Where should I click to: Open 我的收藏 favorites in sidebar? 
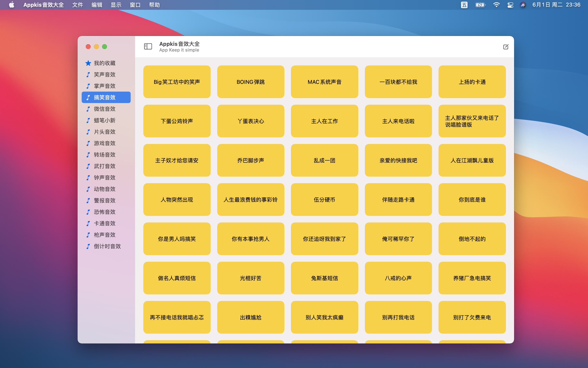(x=106, y=63)
